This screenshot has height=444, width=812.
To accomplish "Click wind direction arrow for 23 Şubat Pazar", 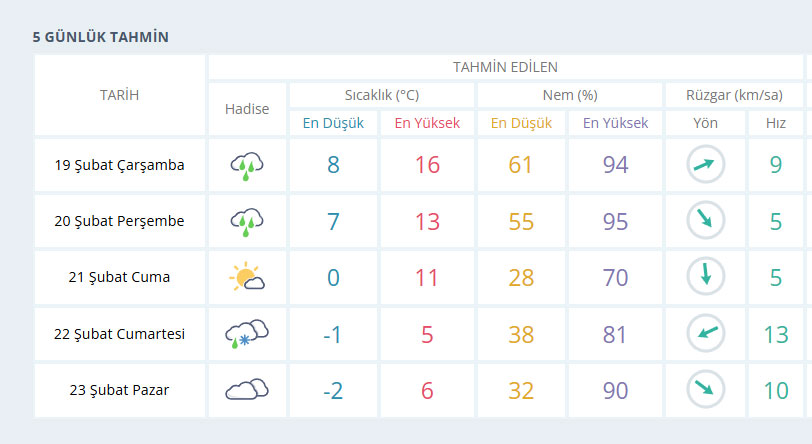I will 705,389.
